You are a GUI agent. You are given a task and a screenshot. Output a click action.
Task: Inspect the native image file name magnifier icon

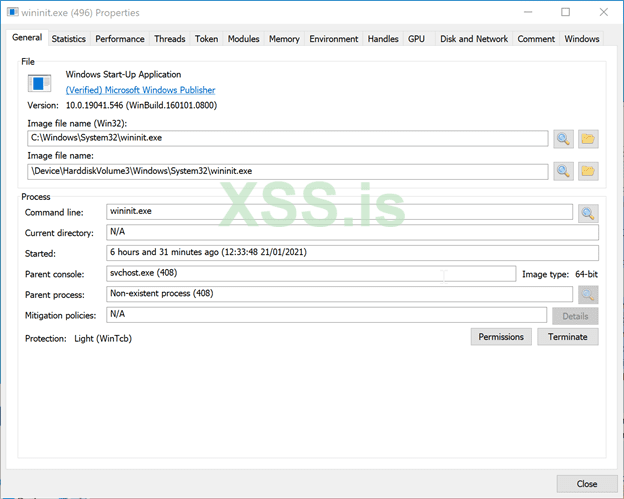563,171
